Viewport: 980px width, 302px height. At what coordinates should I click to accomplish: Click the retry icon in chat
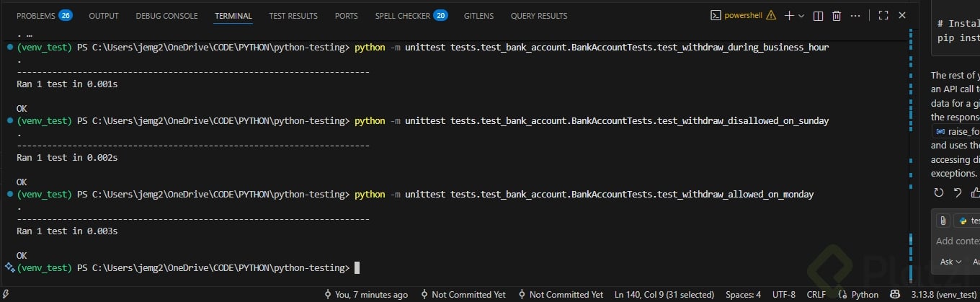(x=938, y=192)
